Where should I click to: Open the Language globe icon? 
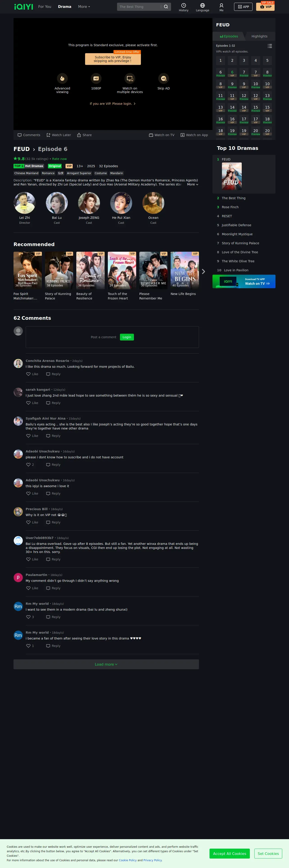[x=202, y=5]
